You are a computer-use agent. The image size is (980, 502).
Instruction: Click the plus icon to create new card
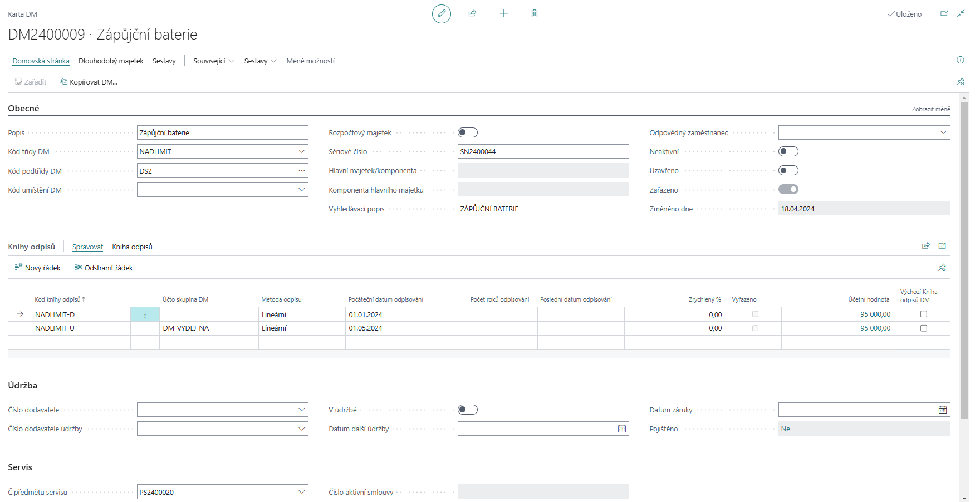[x=503, y=13]
